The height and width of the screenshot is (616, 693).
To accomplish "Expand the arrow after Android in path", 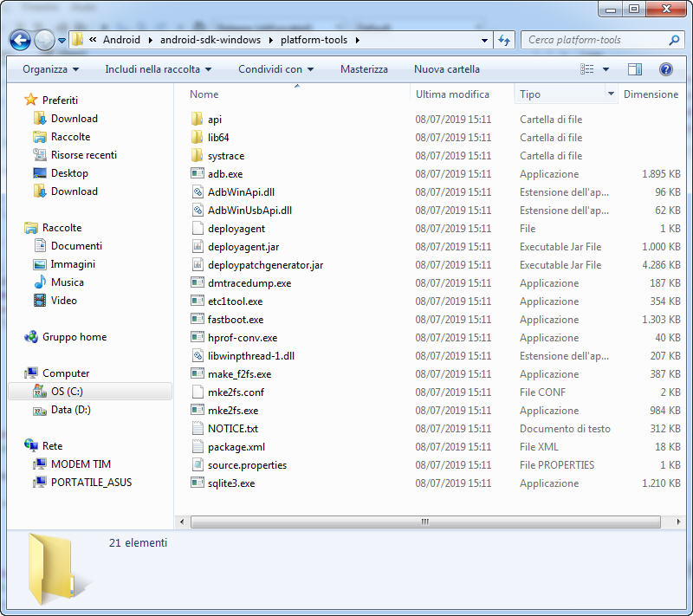I will coord(150,40).
